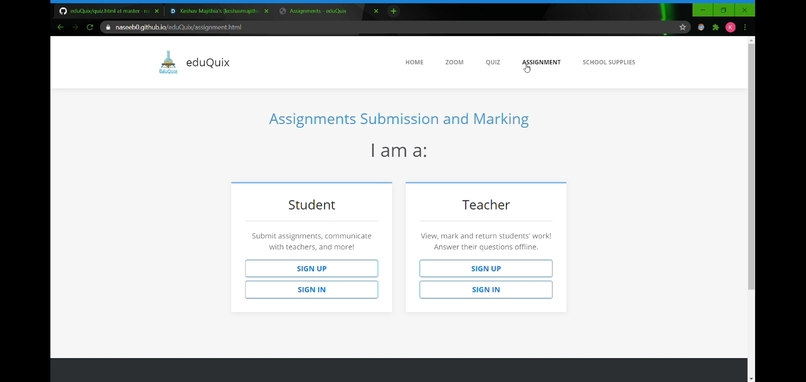Click the eduQuix brand name text

click(208, 63)
